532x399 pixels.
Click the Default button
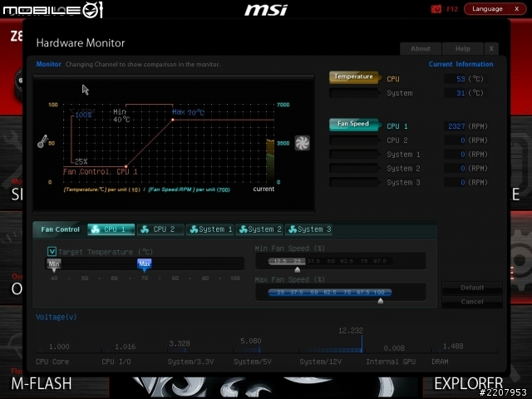click(472, 288)
